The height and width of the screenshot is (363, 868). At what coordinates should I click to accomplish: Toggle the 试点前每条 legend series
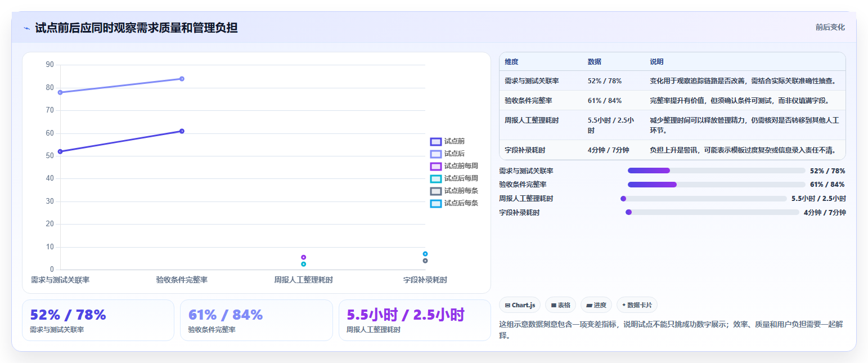click(455, 191)
